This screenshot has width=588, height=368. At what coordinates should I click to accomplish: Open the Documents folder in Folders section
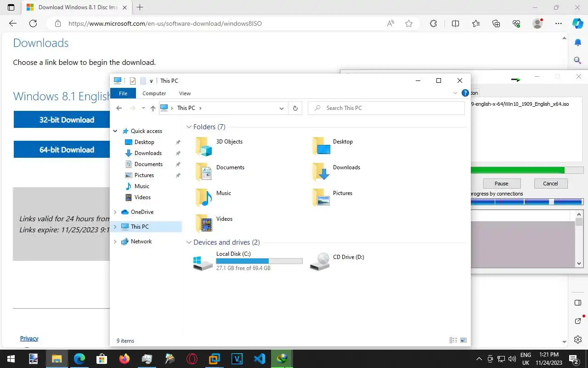[220, 172]
